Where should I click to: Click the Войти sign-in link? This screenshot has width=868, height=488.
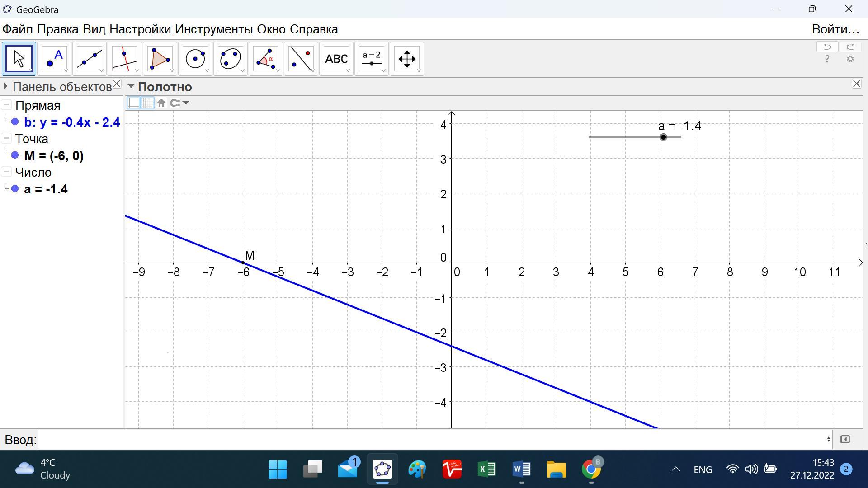coord(835,29)
